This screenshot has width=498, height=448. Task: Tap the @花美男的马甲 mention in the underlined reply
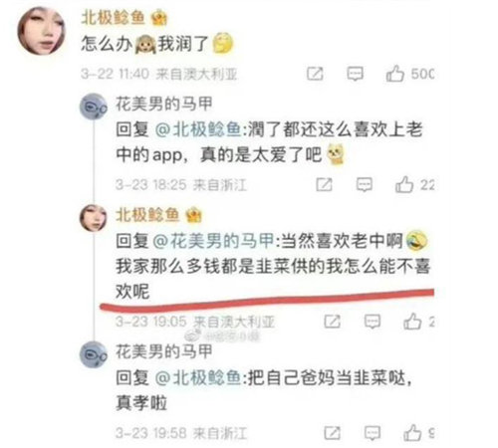[x=213, y=241]
